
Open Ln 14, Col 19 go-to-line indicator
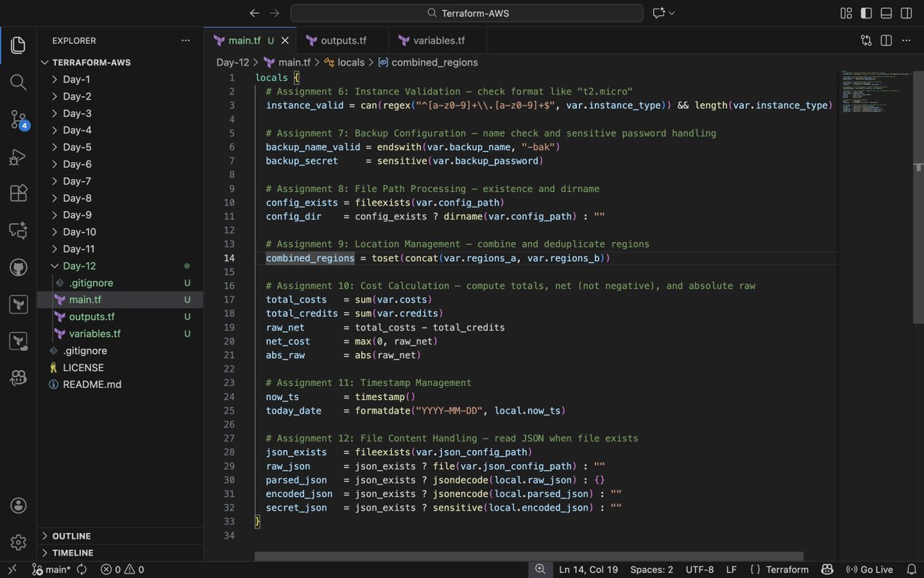tap(588, 570)
